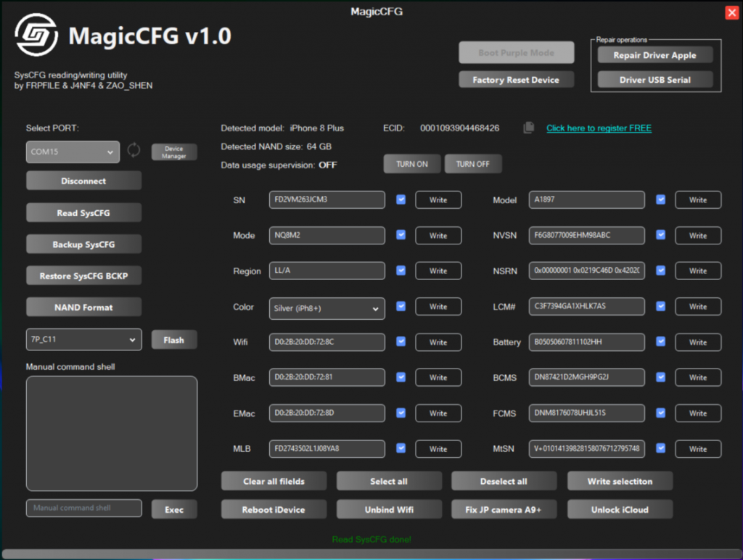Screen dimensions: 743x560
Task: Open the register FREE link
Action: point(599,128)
